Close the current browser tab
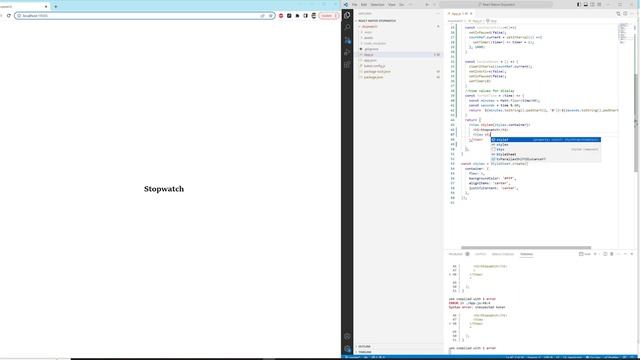640x360 pixels. (x=46, y=7)
